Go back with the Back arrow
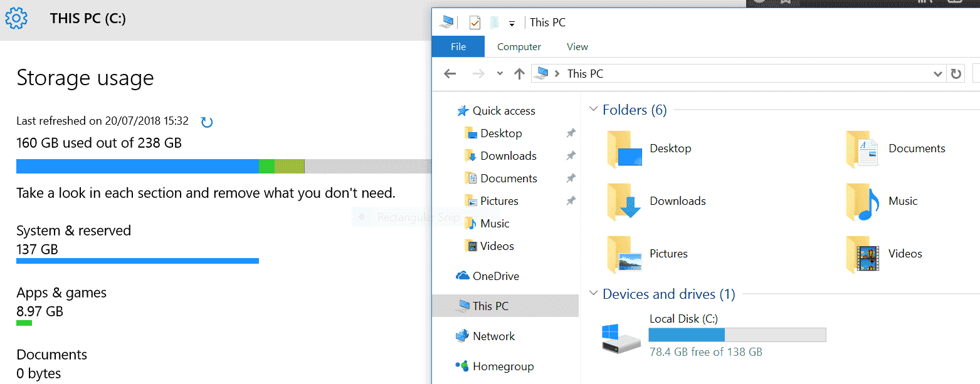Image resolution: width=980 pixels, height=384 pixels. click(x=450, y=74)
